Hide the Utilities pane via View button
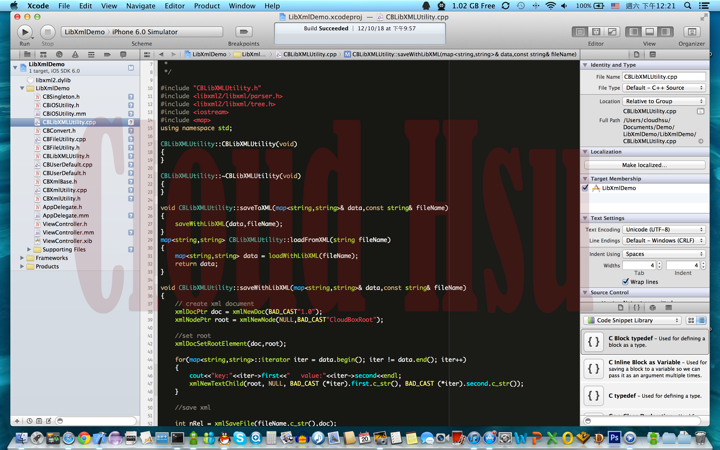720x450 pixels. [x=665, y=32]
